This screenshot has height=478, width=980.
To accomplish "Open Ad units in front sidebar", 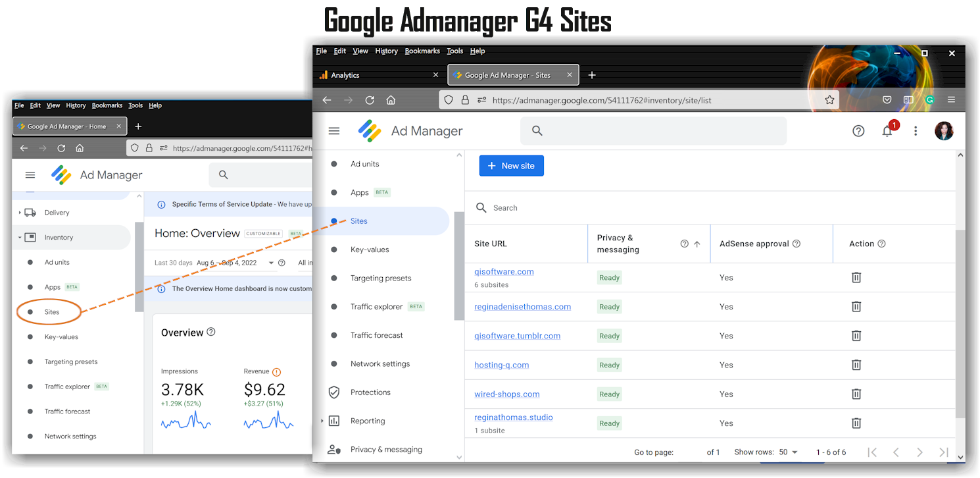I will click(365, 164).
